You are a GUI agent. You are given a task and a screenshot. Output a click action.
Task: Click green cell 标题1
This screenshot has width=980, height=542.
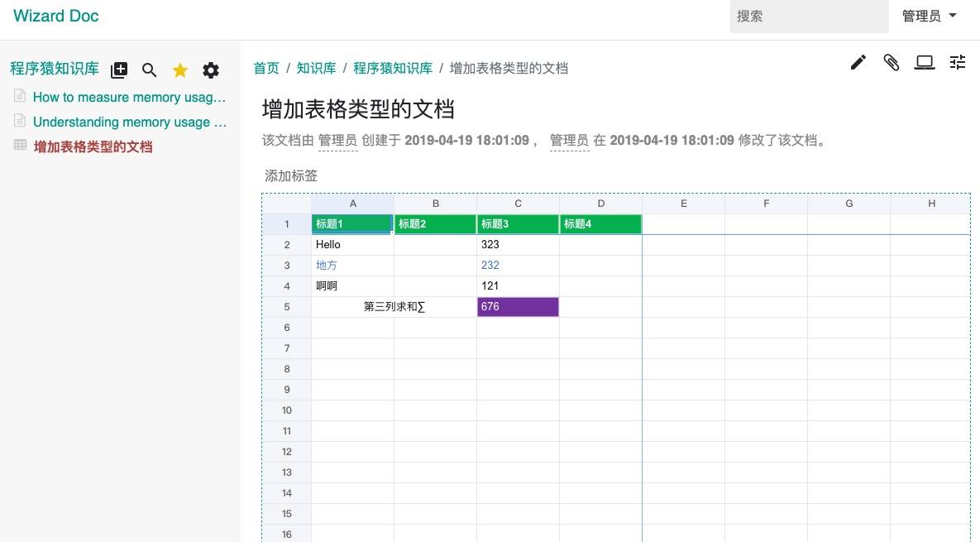point(352,223)
